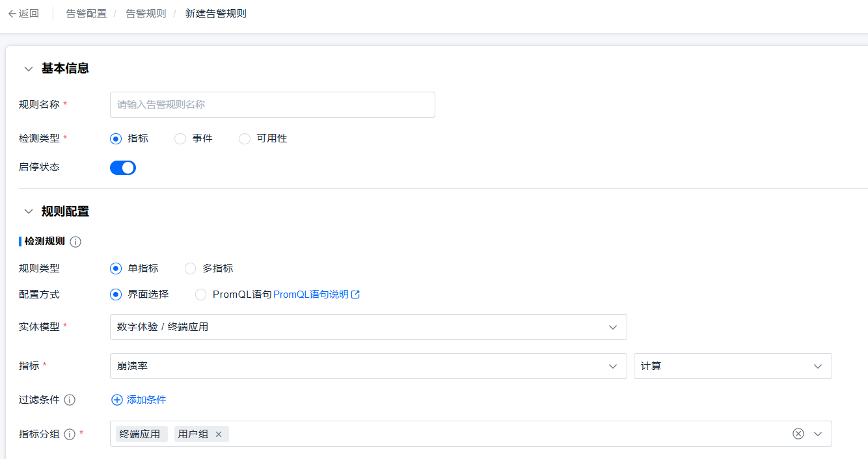Click the 指标分组 info icon
868x459 pixels.
click(70, 434)
